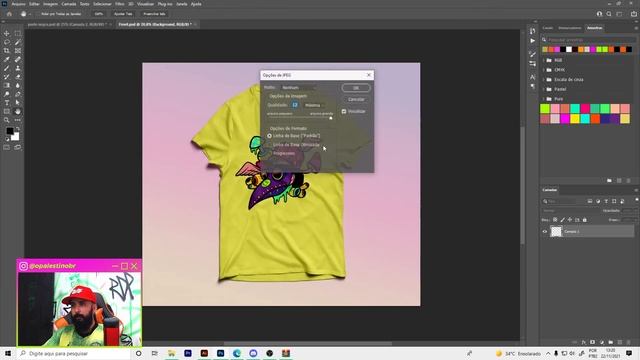Expand the Puro swatch folder
640x360 pixels.
tap(544, 99)
